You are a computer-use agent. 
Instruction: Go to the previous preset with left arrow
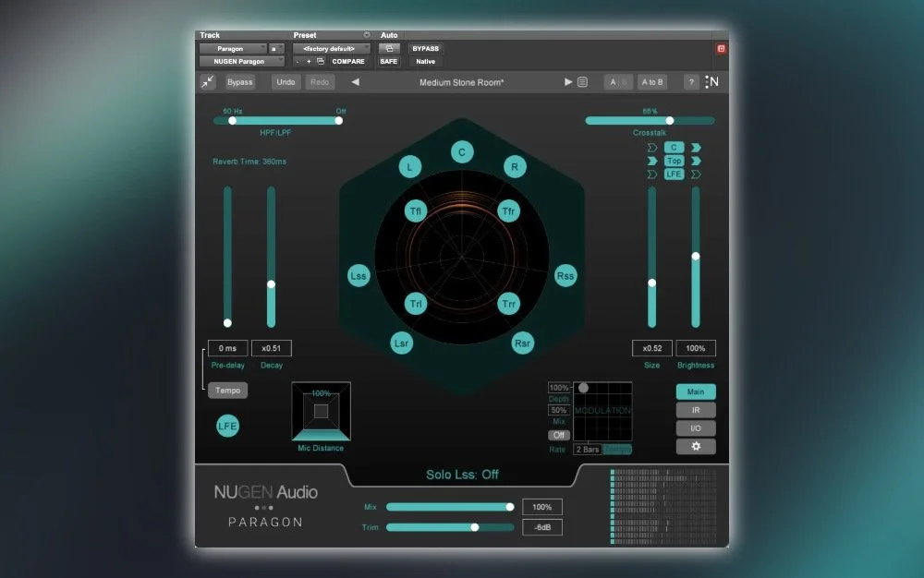tap(356, 82)
